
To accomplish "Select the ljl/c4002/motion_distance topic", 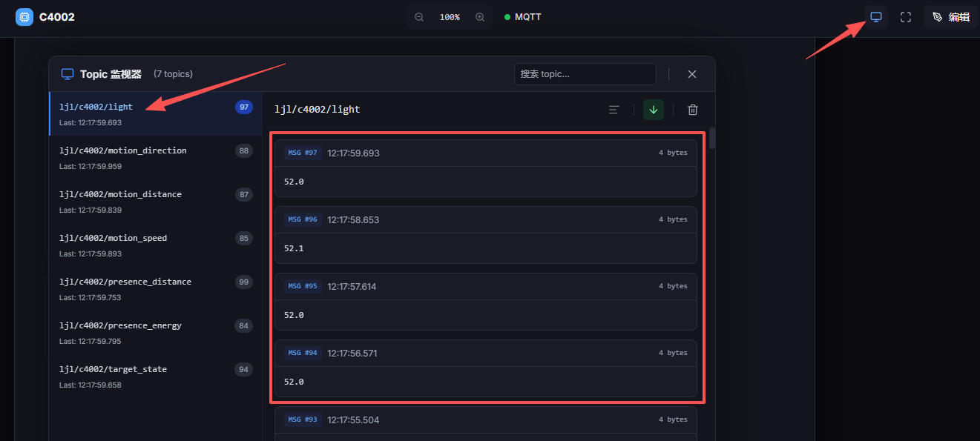I will click(156, 201).
